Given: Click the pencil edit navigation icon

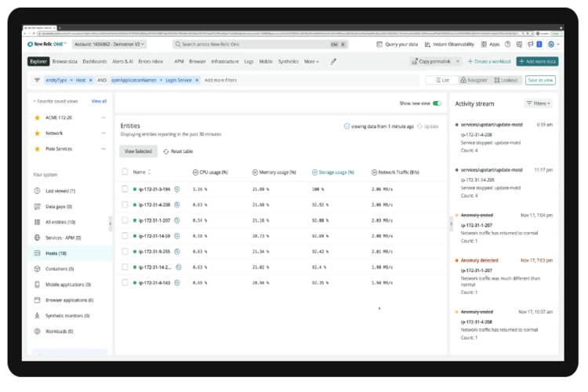Looking at the screenshot, I should [333, 61].
